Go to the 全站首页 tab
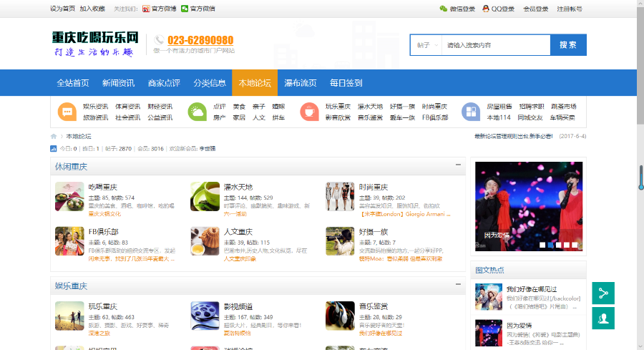644x350 pixels. click(73, 83)
